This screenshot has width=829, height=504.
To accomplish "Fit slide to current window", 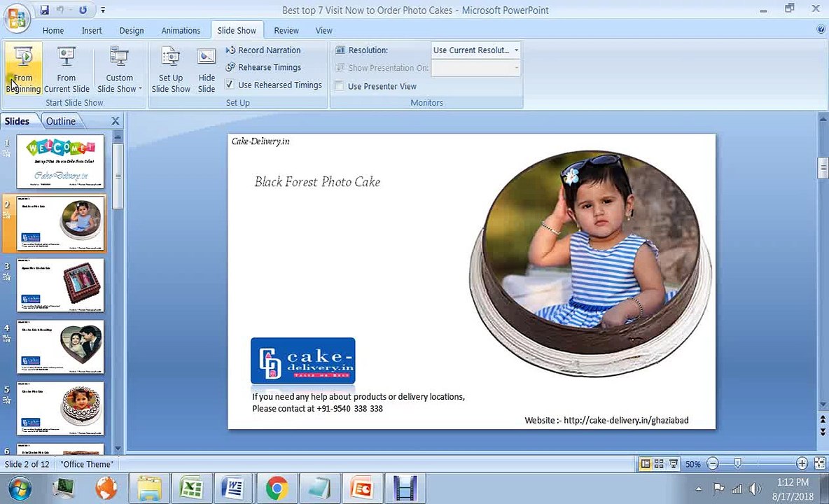I will click(x=819, y=464).
